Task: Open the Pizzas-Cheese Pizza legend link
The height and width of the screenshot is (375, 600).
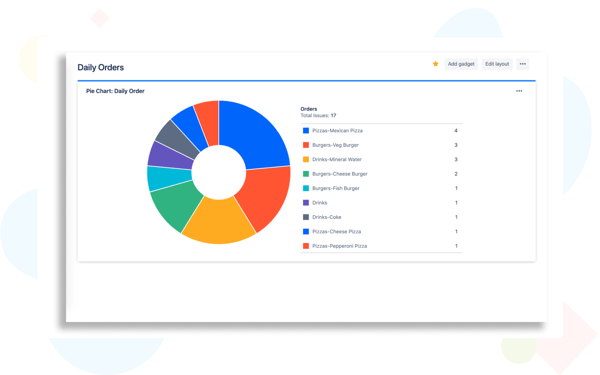Action: coord(336,232)
